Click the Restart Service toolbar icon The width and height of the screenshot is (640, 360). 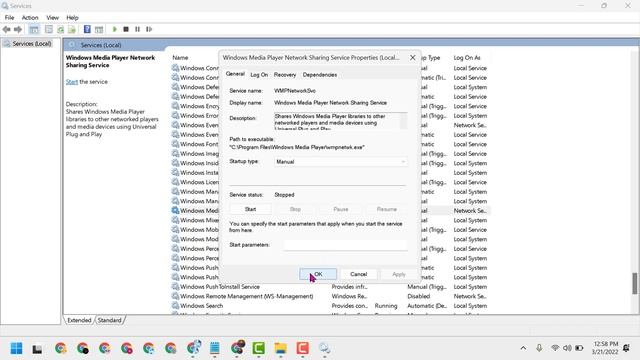tap(149, 29)
